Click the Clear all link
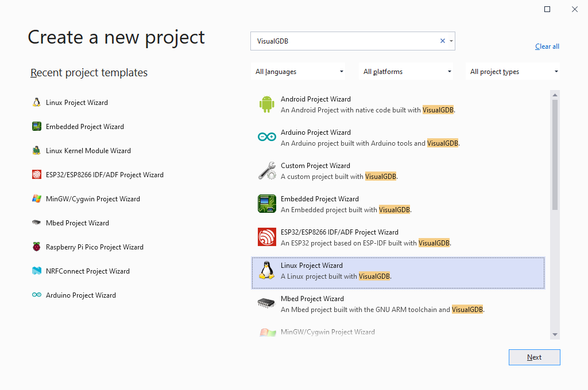This screenshot has width=588, height=390. coord(547,46)
